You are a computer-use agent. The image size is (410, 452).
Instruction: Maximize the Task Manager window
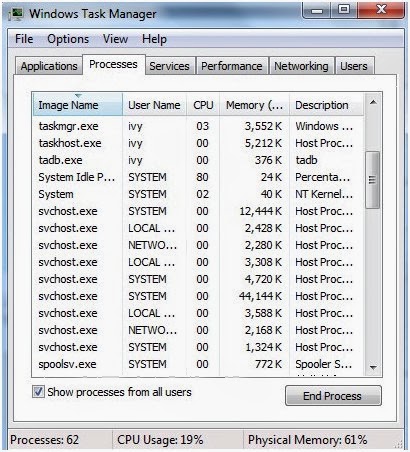coord(343,11)
